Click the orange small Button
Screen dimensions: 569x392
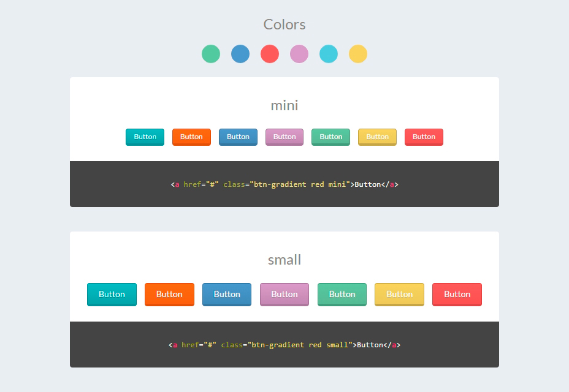click(x=169, y=294)
